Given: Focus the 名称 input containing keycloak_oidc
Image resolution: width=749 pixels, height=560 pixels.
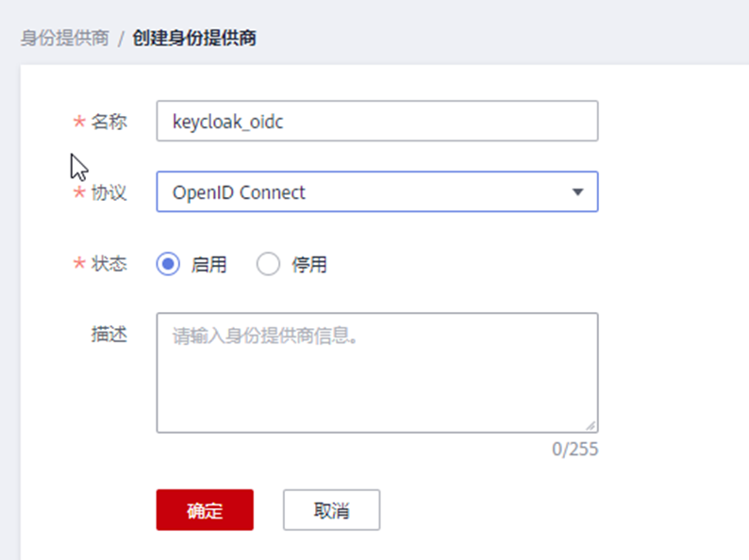Looking at the screenshot, I should point(376,122).
